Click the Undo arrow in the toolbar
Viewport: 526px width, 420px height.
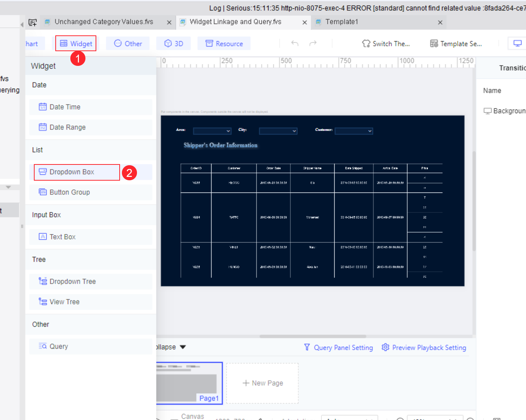tap(295, 44)
